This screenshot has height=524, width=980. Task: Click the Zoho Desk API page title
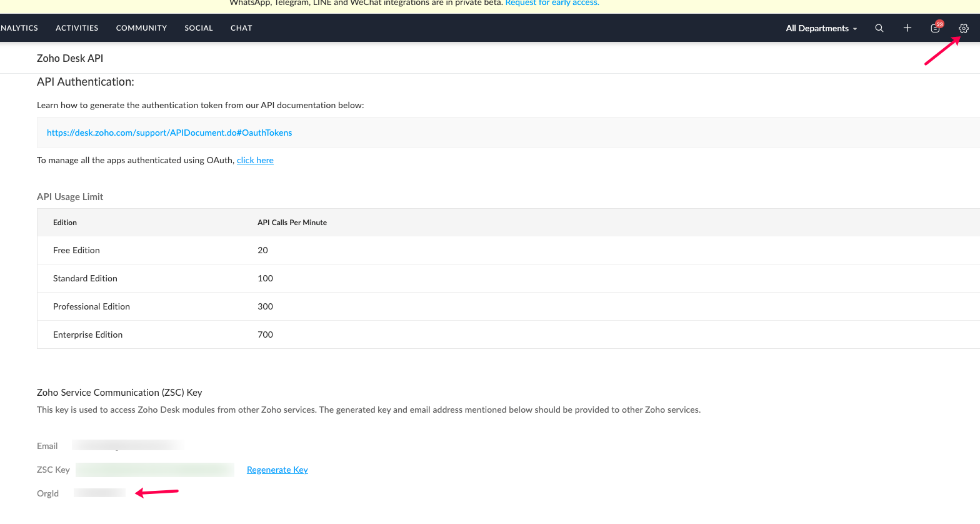pyautogui.click(x=70, y=58)
